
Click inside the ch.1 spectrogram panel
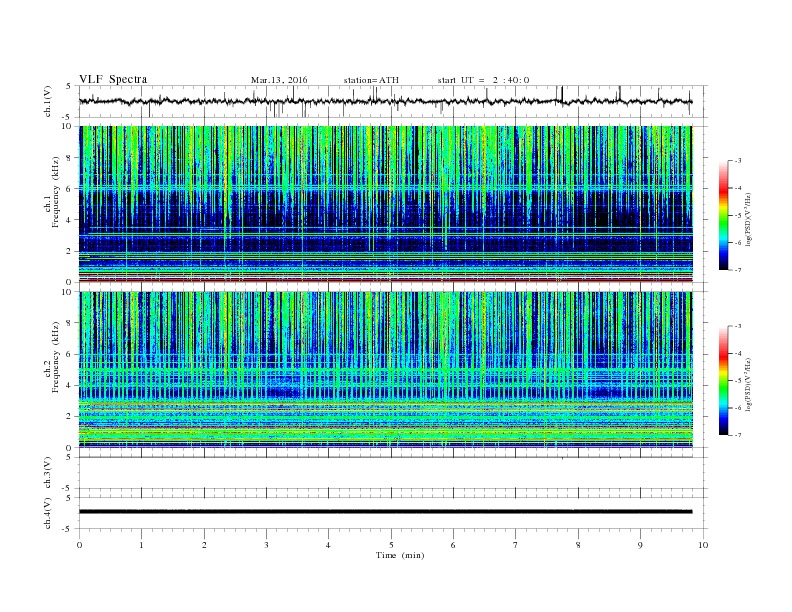[386, 204]
